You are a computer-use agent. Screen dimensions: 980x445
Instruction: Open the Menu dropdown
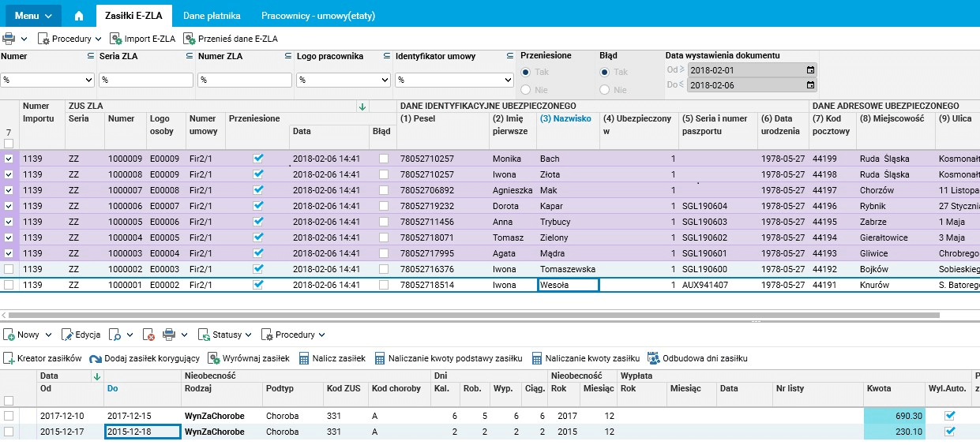(x=32, y=16)
